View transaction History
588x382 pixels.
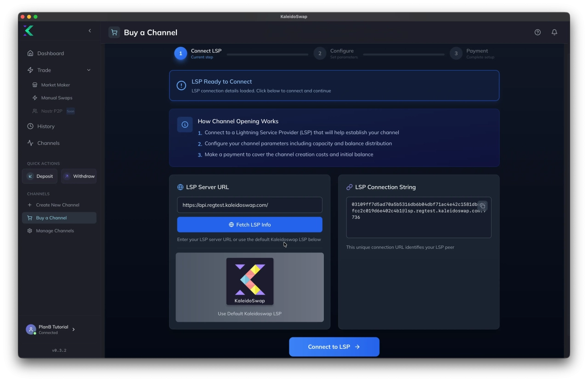pyautogui.click(x=45, y=126)
